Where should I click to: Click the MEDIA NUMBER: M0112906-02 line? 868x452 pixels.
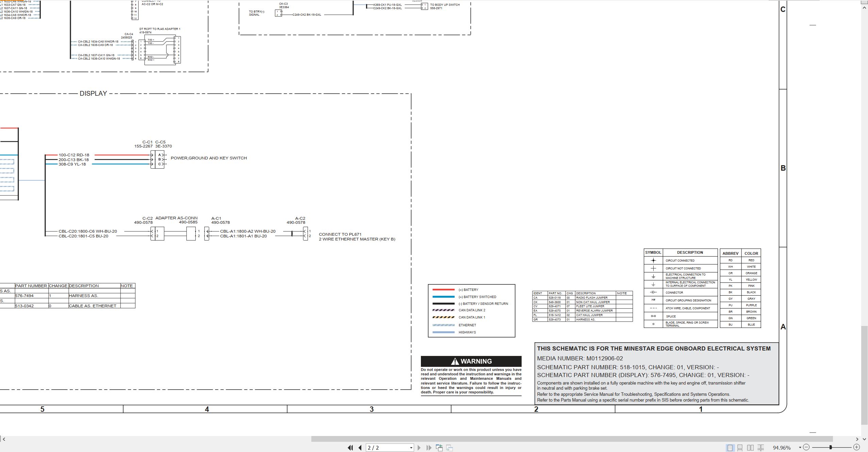580,358
